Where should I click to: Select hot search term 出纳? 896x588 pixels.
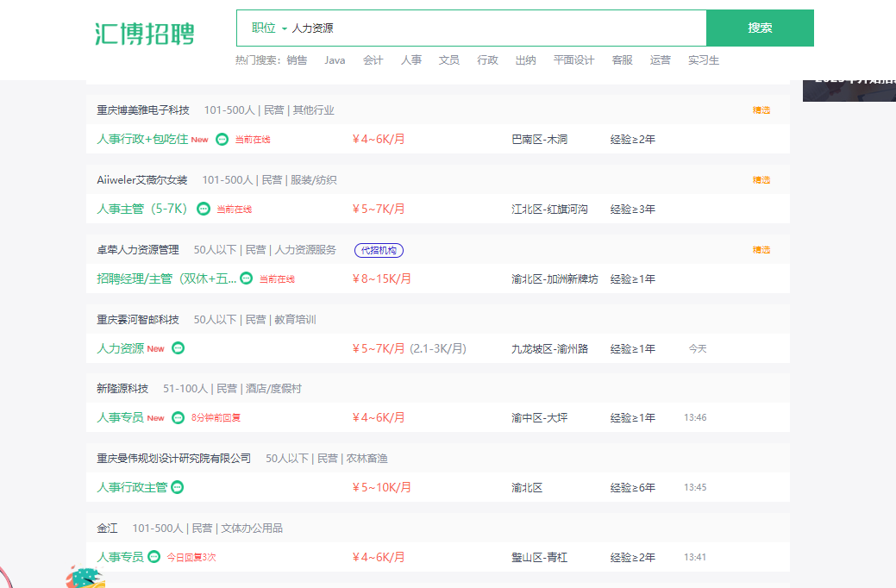tap(526, 60)
